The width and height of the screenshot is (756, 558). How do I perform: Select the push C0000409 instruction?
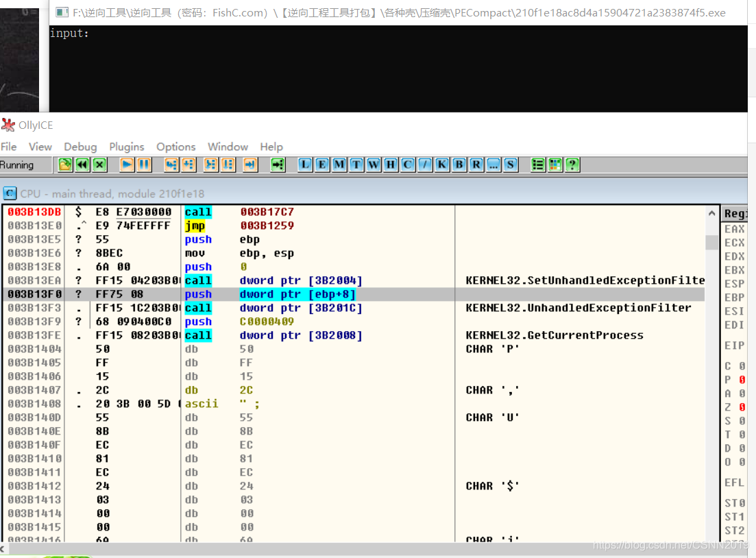coord(354,322)
